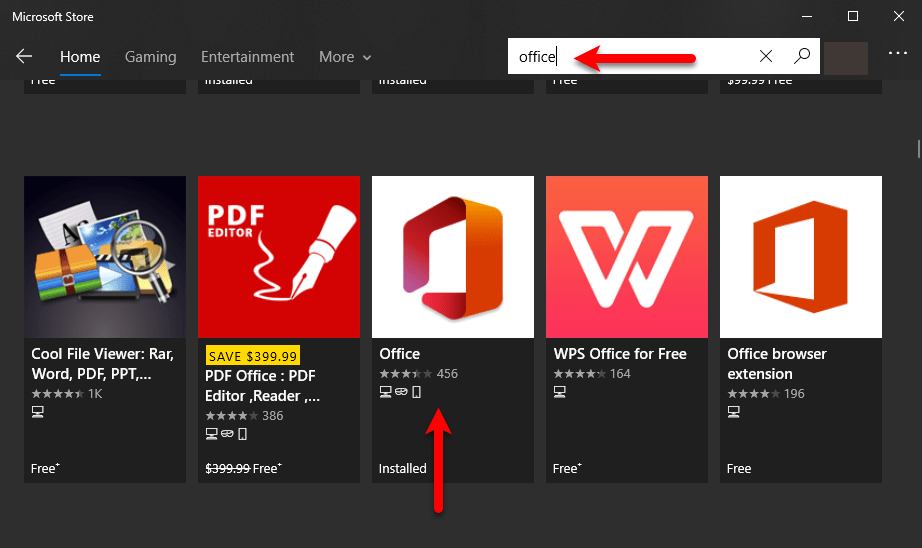Maximize the Microsoft Store window
Viewport: 922px width, 548px height.
point(853,16)
